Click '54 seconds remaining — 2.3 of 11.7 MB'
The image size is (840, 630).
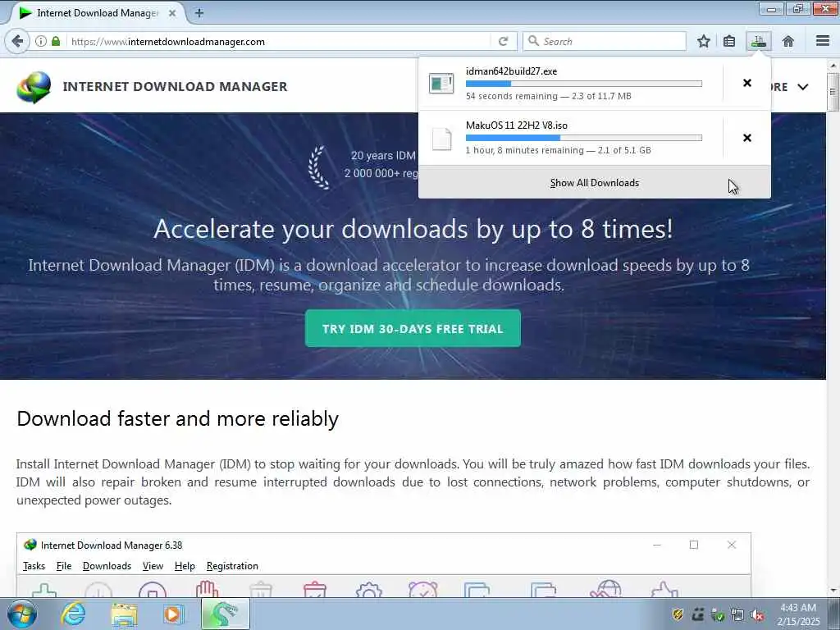pos(549,96)
